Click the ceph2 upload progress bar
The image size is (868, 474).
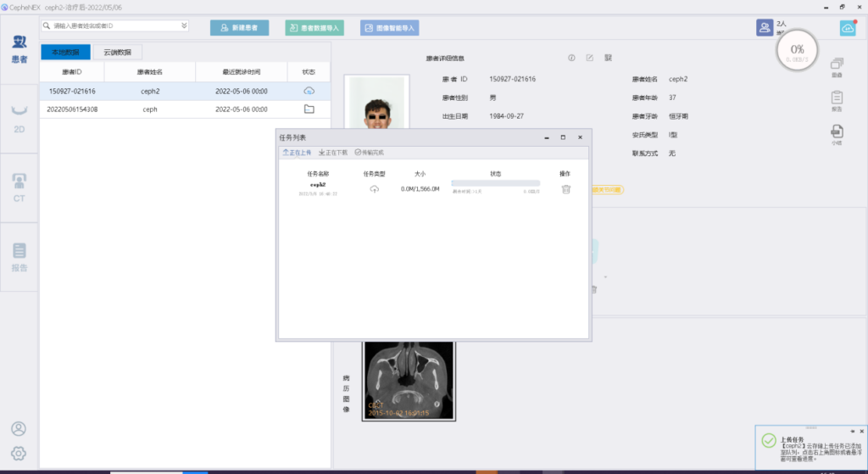[x=495, y=183]
